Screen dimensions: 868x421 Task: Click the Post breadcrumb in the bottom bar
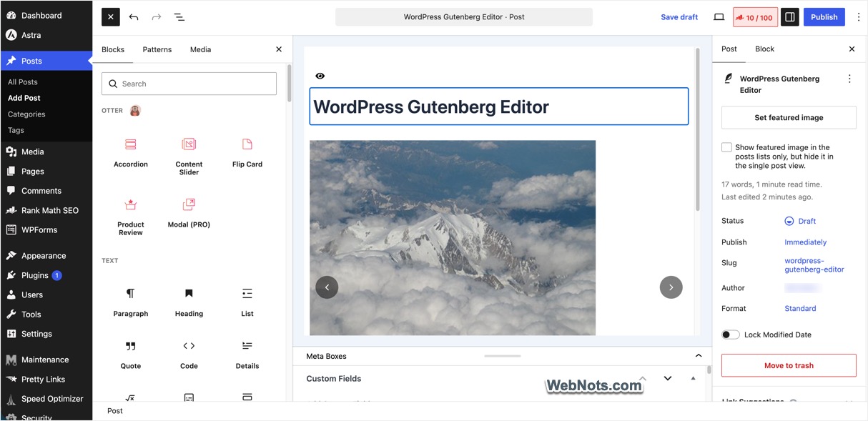pyautogui.click(x=115, y=411)
